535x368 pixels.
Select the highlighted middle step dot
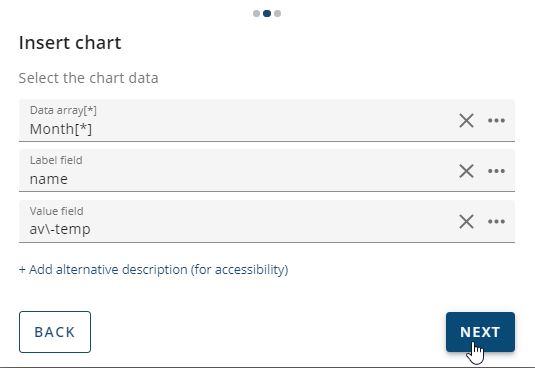[x=267, y=13]
